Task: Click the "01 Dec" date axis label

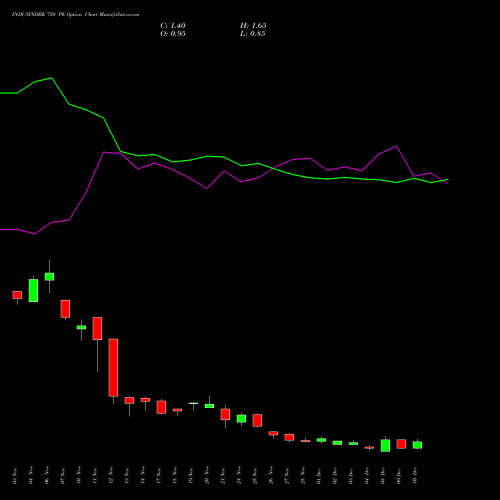Action: click(319, 475)
